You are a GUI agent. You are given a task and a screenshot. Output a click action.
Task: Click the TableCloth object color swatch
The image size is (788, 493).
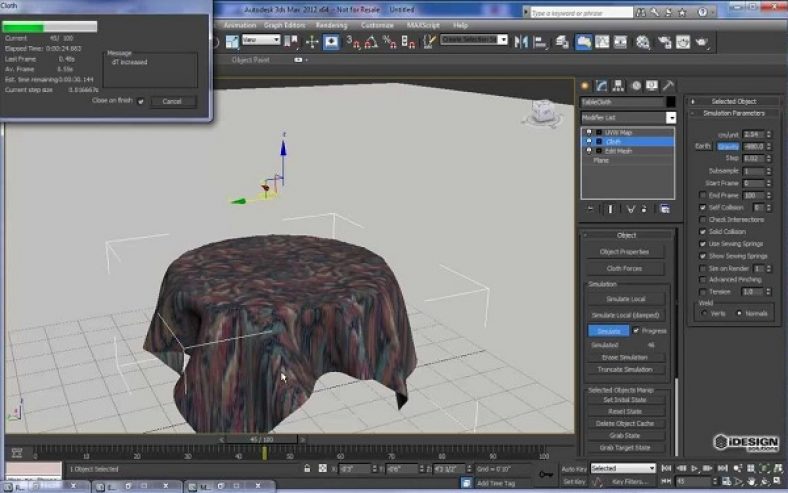672,102
